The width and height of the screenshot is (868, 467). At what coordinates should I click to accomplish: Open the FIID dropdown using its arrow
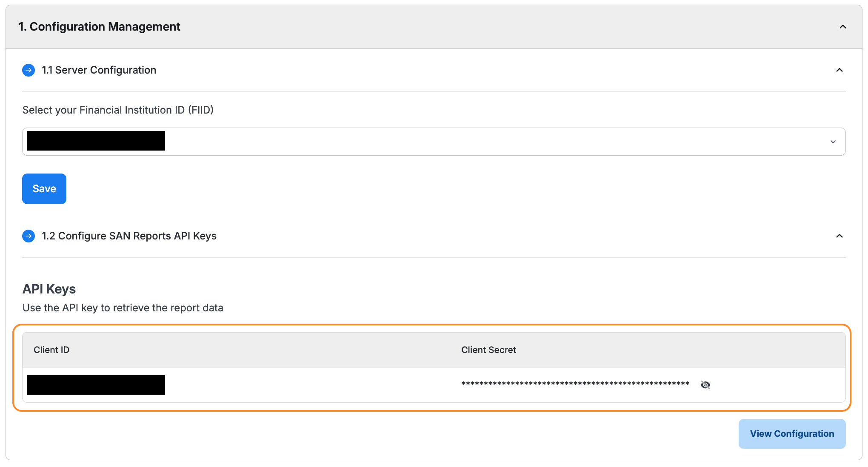coord(833,142)
